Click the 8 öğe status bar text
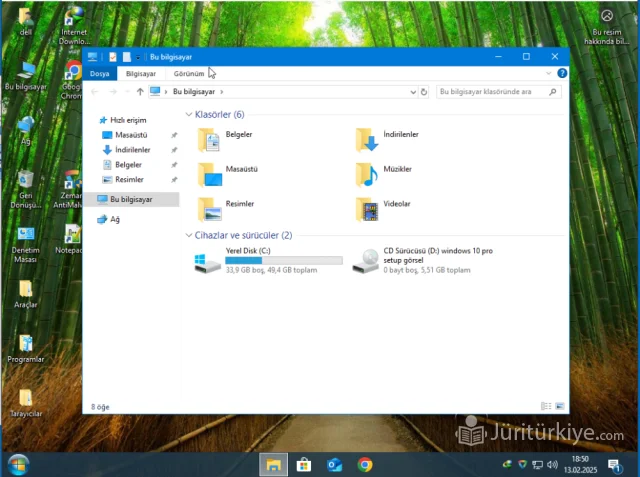The image size is (640, 477). click(100, 407)
